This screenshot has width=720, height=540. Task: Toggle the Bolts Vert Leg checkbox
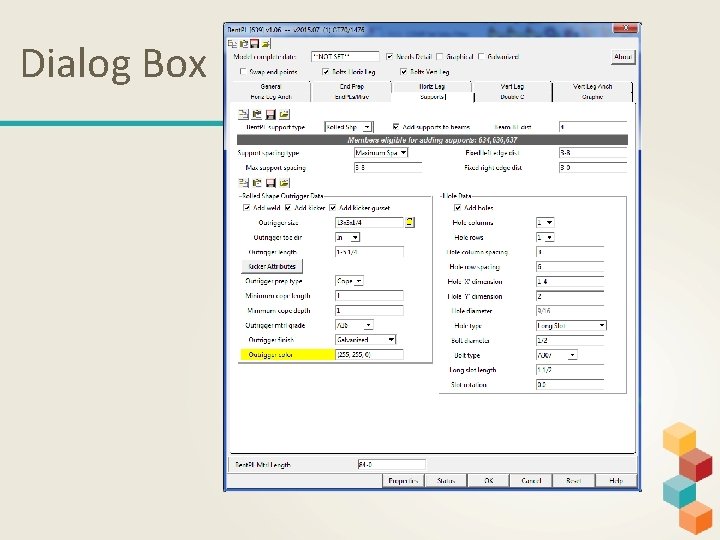tap(404, 72)
